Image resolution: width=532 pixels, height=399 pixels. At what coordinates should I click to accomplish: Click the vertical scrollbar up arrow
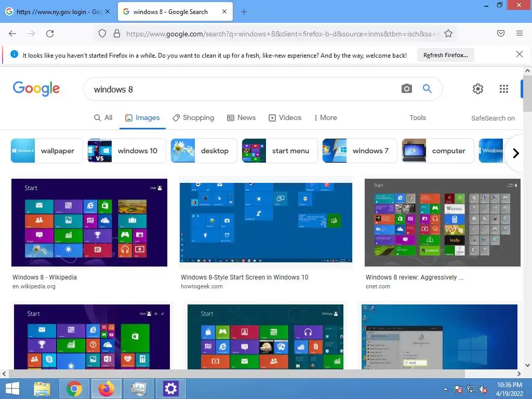[x=527, y=71]
